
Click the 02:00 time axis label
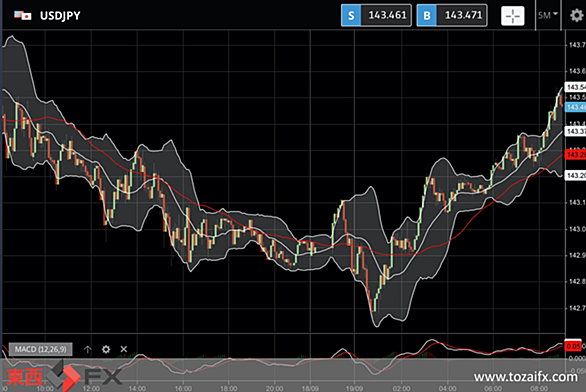pyautogui.click(x=401, y=388)
